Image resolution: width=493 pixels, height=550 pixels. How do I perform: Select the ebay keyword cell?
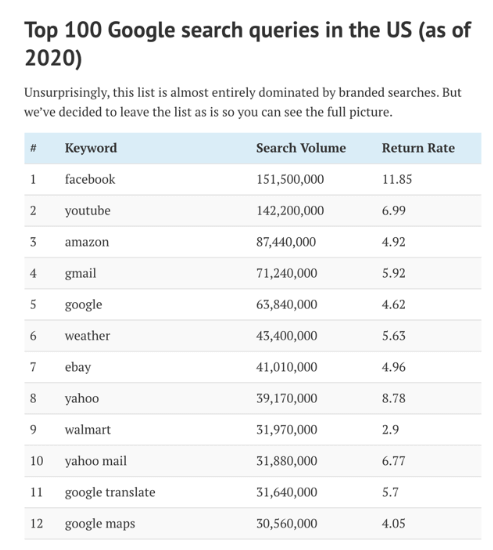(x=78, y=367)
